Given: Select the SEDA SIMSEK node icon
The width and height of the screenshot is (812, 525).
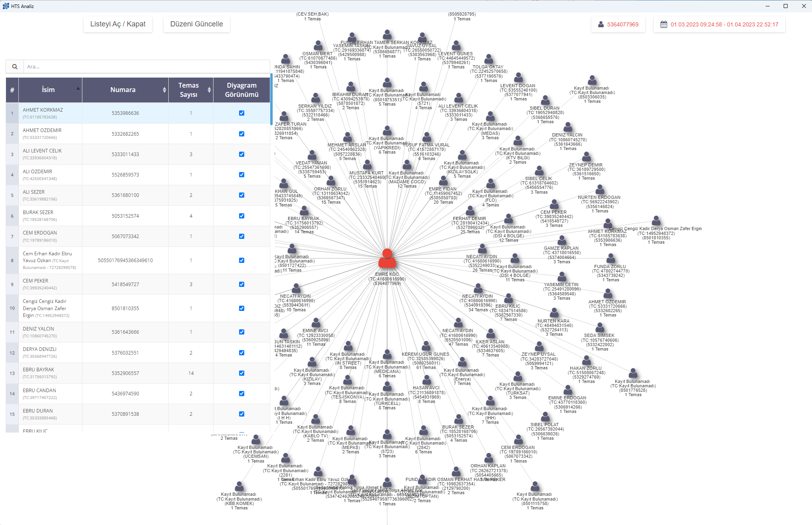Looking at the screenshot, I should (600, 327).
